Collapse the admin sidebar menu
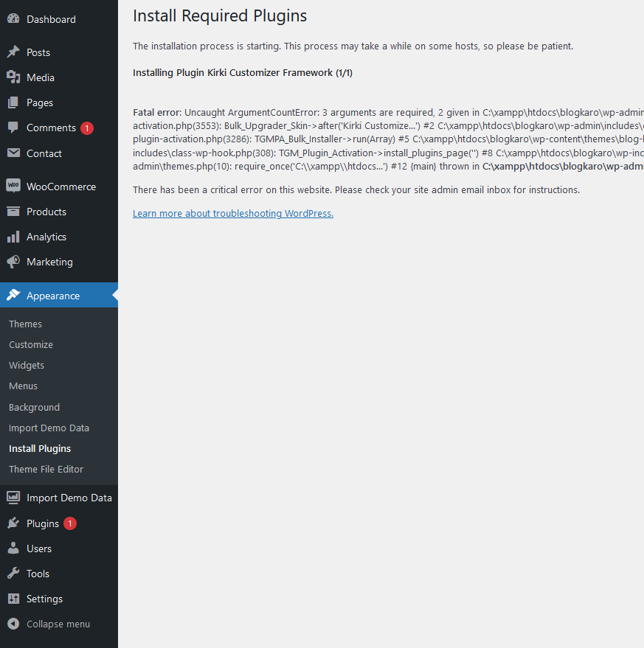The width and height of the screenshot is (644, 648). pos(58,624)
